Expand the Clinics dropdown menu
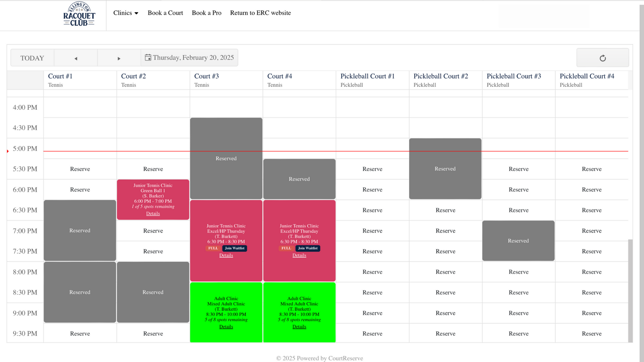The height and width of the screenshot is (362, 644). 126,13
